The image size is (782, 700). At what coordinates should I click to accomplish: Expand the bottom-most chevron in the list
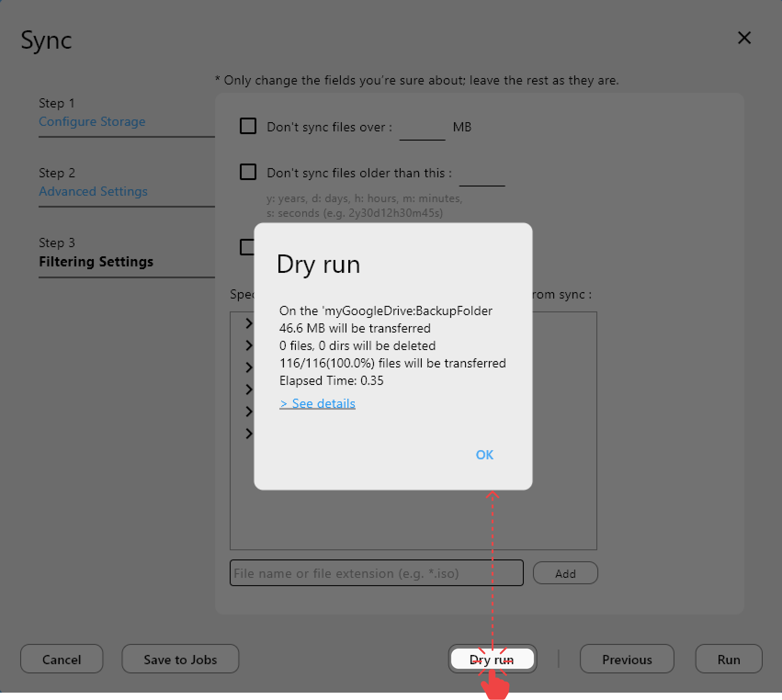coord(249,433)
